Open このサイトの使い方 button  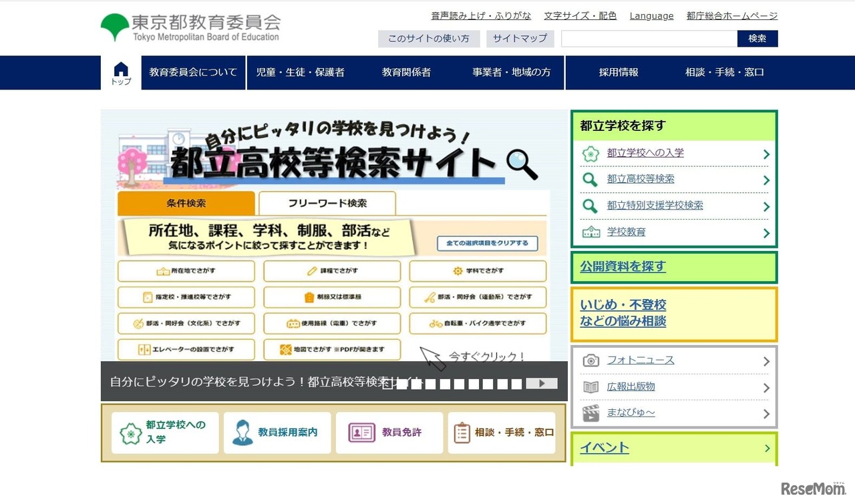click(429, 39)
